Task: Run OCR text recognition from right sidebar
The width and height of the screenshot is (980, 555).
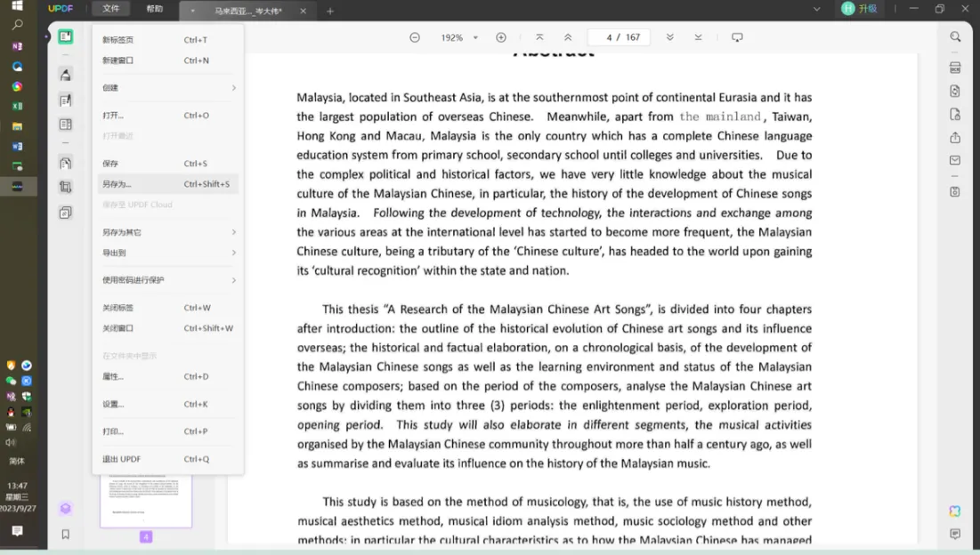Action: [955, 68]
